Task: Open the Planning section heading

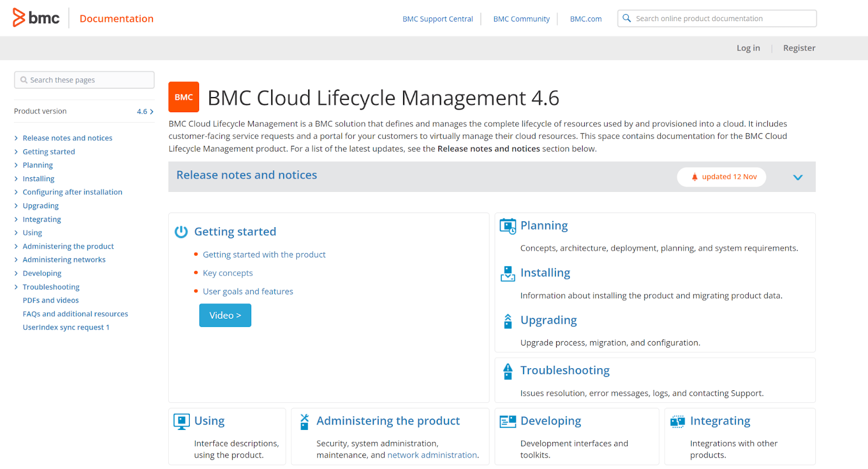Action: pyautogui.click(x=544, y=226)
